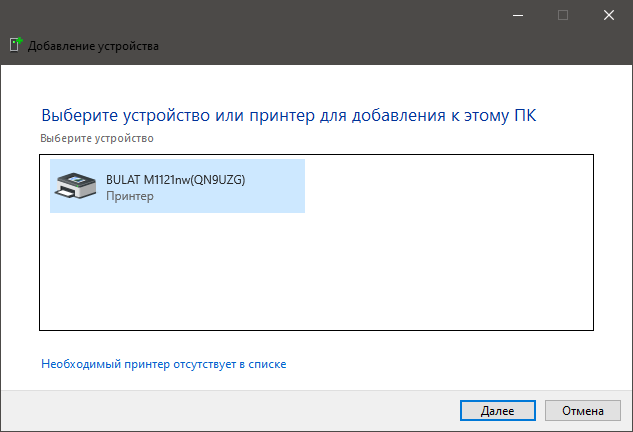Minimize the Добавление устройства window
The width and height of the screenshot is (633, 432).
pyautogui.click(x=517, y=15)
